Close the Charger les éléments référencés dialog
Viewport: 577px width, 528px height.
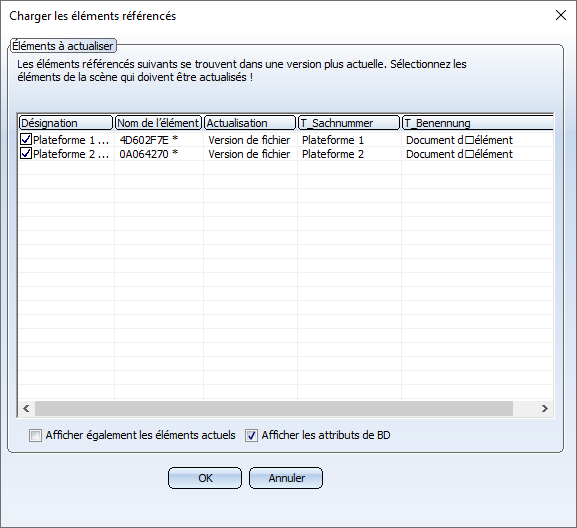click(561, 15)
